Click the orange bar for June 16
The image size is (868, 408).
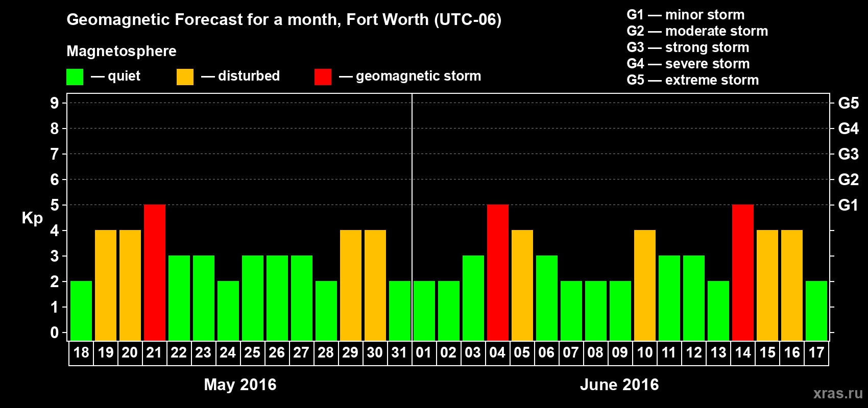pos(792,285)
